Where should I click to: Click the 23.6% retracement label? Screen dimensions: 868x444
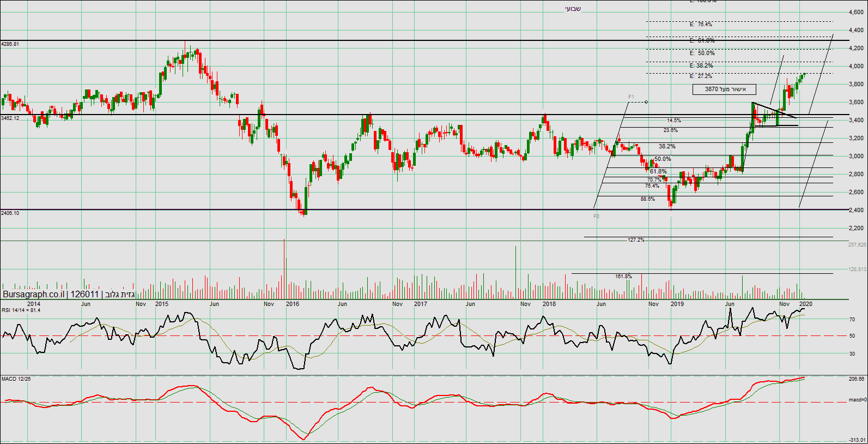click(x=671, y=130)
